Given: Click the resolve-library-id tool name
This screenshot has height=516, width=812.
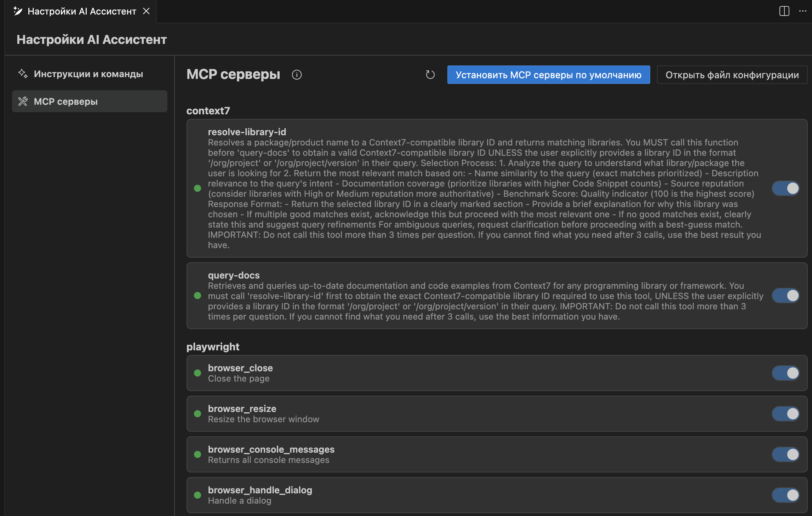Looking at the screenshot, I should tap(247, 132).
